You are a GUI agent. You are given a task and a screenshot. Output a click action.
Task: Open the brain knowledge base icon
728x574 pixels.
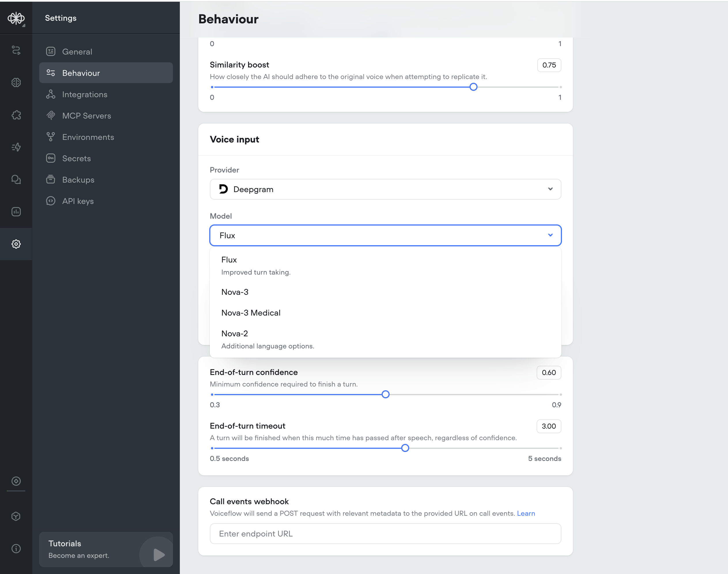click(x=16, y=83)
